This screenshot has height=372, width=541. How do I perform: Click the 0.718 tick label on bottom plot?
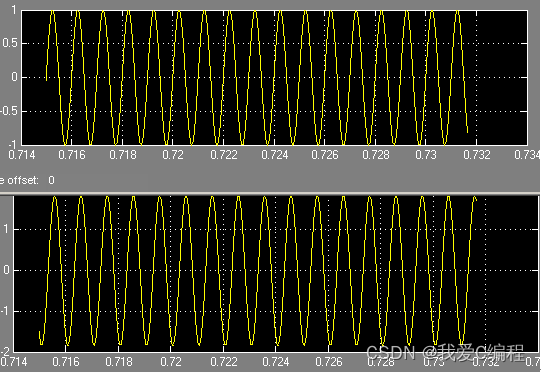coord(119,362)
